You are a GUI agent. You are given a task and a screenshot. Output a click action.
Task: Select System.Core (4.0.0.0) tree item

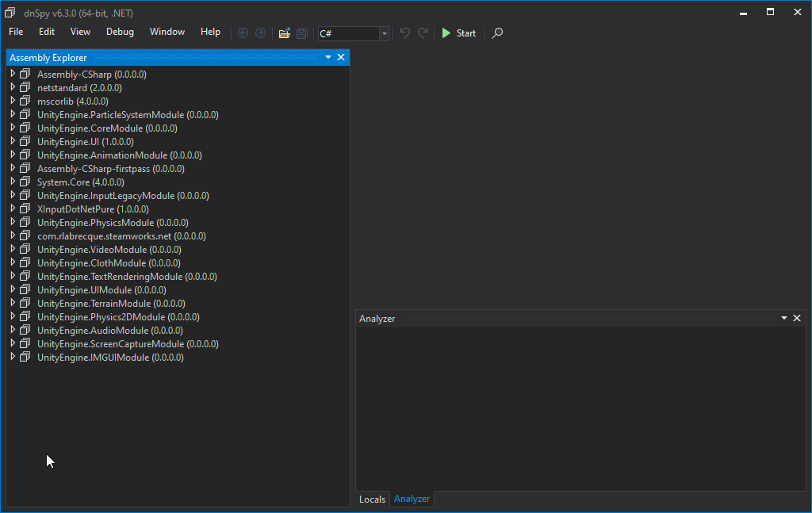(80, 182)
